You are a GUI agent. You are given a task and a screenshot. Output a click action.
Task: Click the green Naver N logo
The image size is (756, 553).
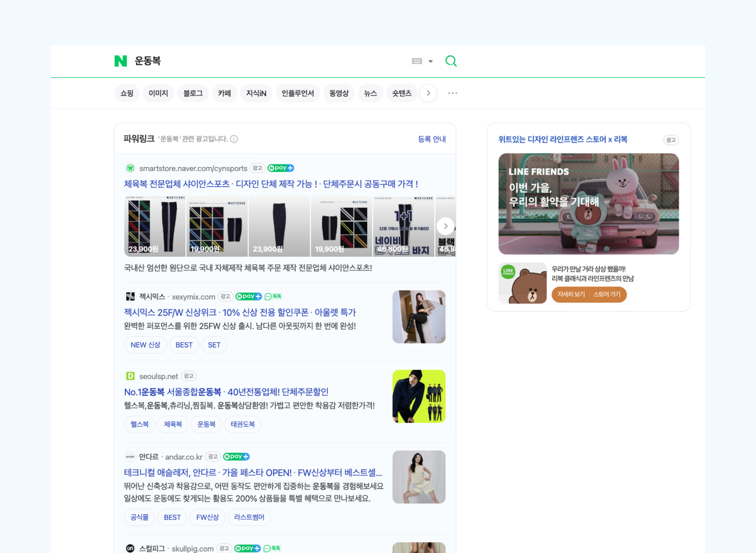(121, 61)
